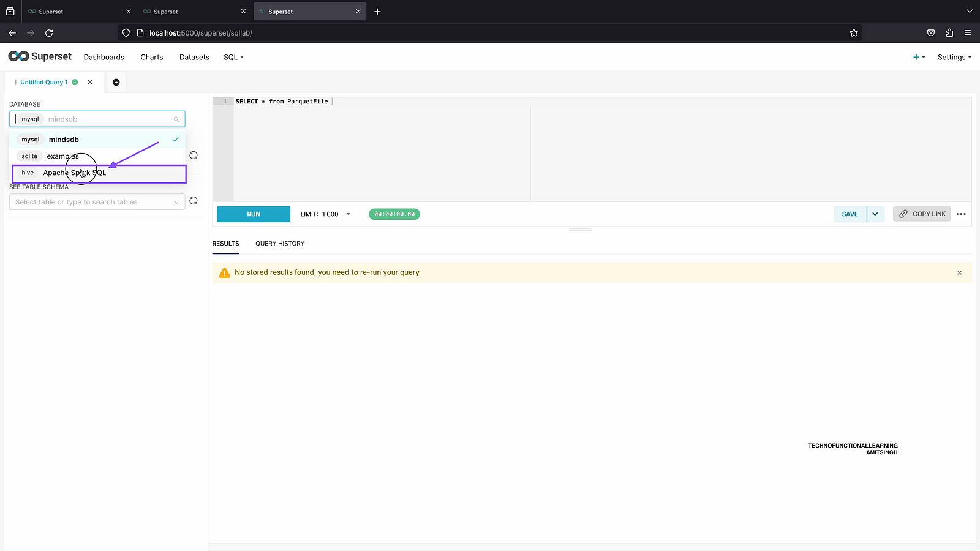
Task: Close the Untitled Query 1 tab
Action: tap(90, 82)
